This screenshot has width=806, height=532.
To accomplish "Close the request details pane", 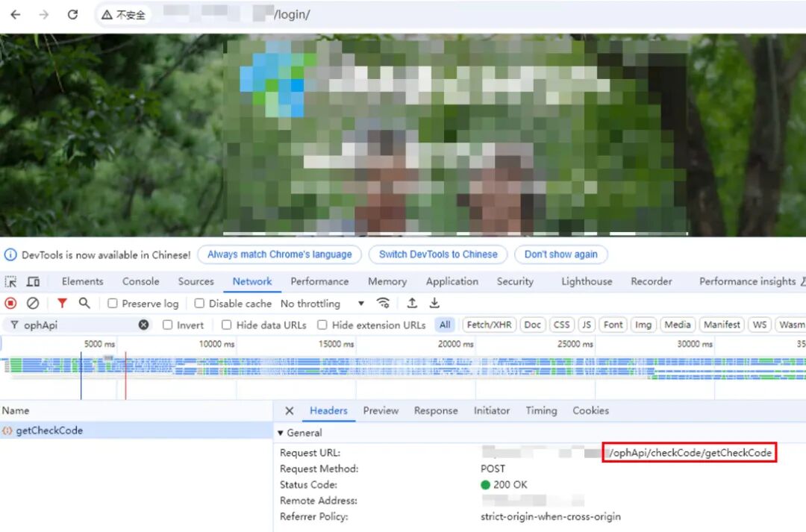I will (290, 410).
